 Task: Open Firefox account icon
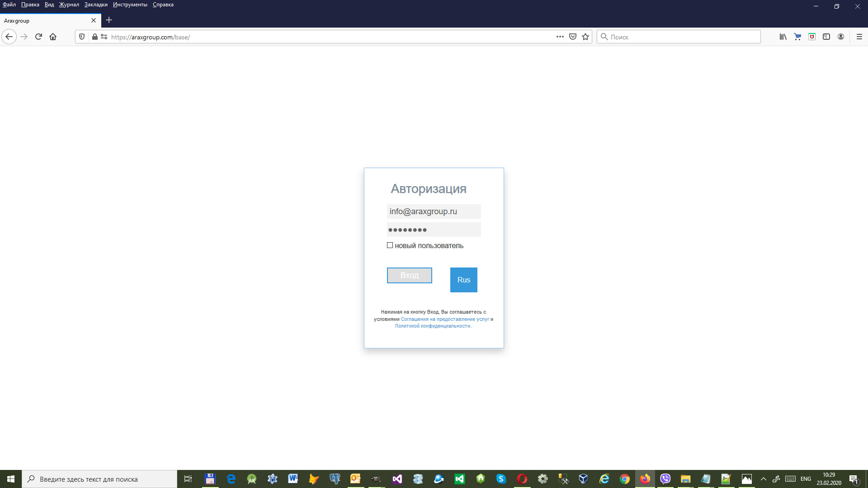[841, 37]
